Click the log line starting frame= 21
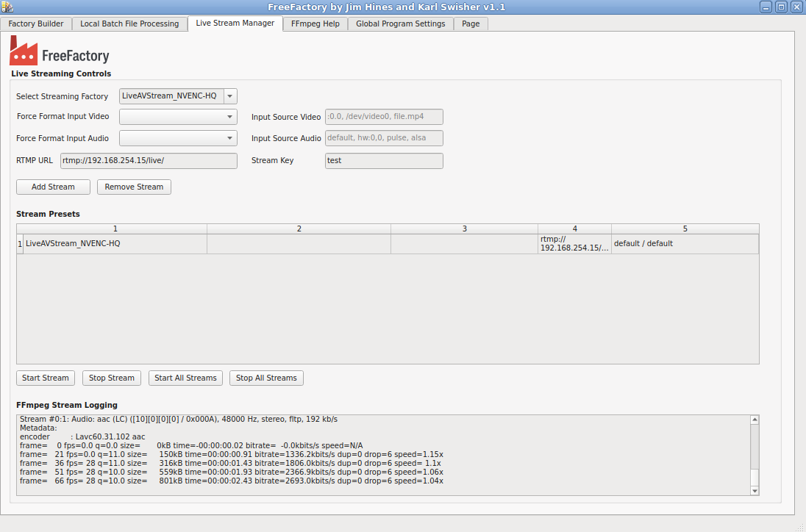 coord(232,454)
